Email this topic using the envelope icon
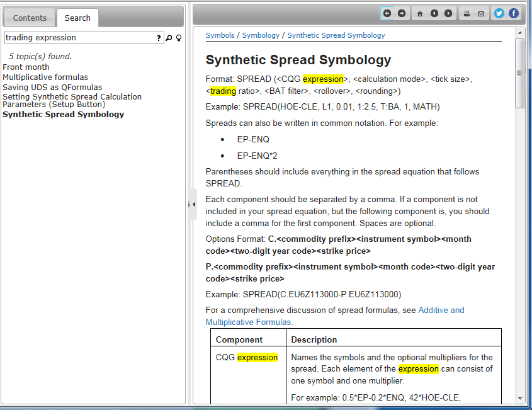 tap(481, 14)
